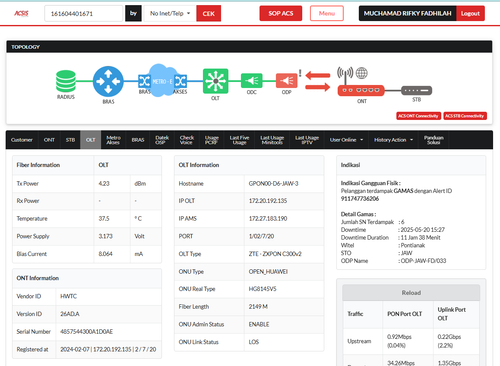Open the Last Usage IPTV tab
Image resolution: width=500 pixels, height=366 pixels.
click(307, 140)
